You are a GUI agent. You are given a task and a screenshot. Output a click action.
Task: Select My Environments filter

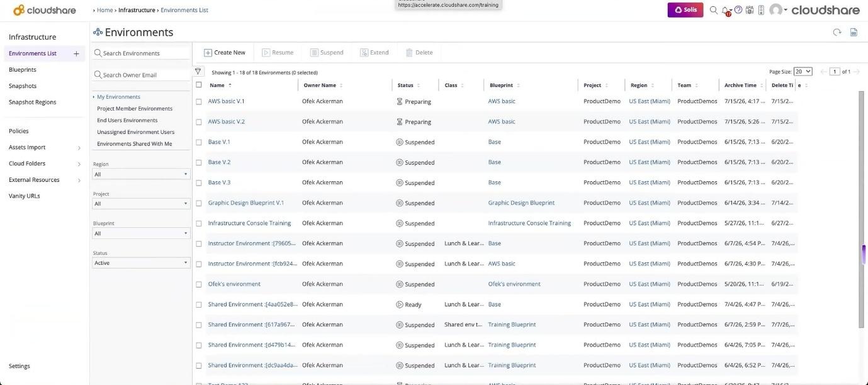(x=118, y=97)
